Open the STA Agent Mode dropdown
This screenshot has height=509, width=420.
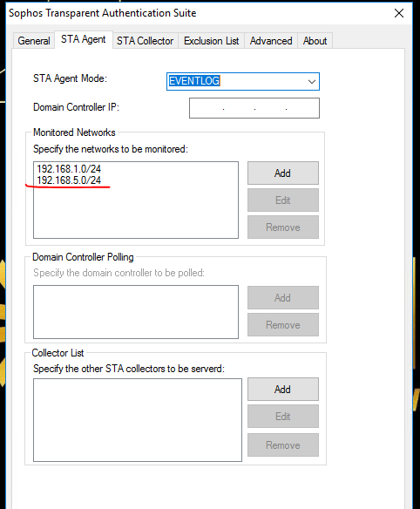(243, 81)
